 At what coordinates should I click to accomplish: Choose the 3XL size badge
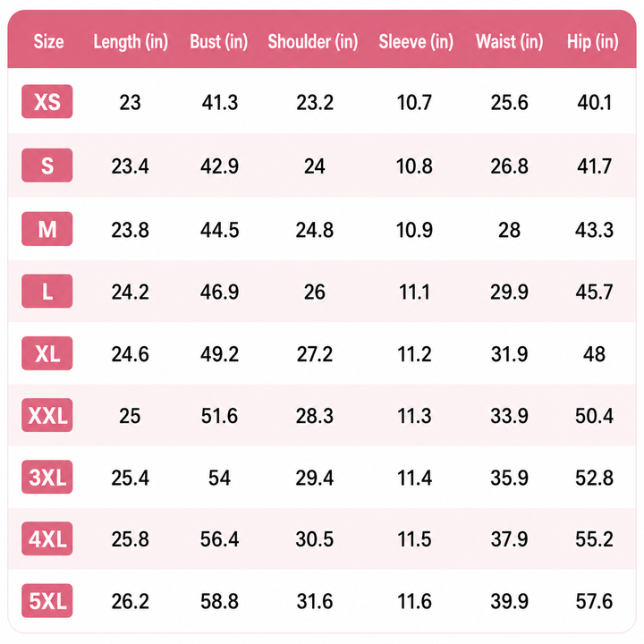point(47,477)
